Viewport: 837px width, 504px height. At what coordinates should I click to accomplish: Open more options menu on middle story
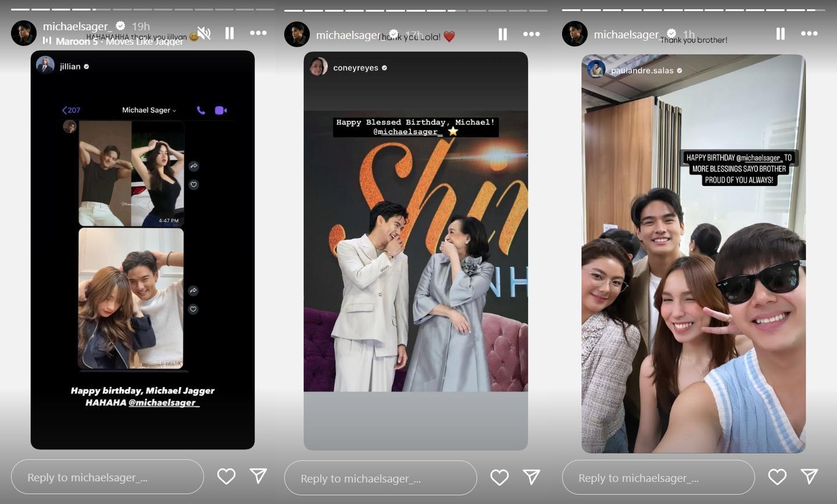tap(531, 34)
